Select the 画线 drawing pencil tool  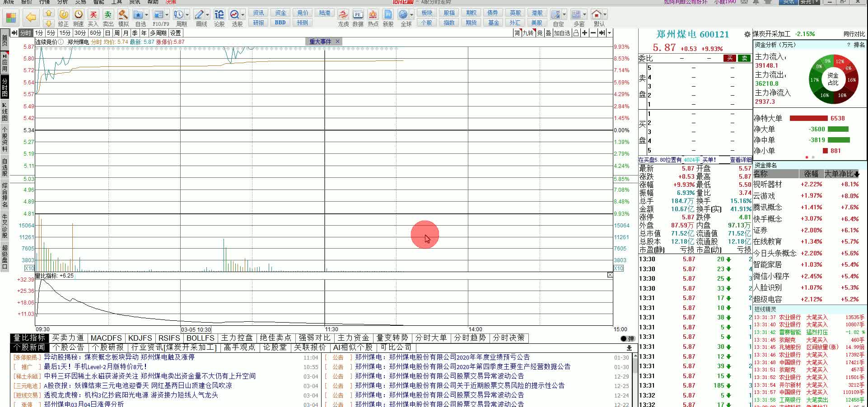pos(199,15)
